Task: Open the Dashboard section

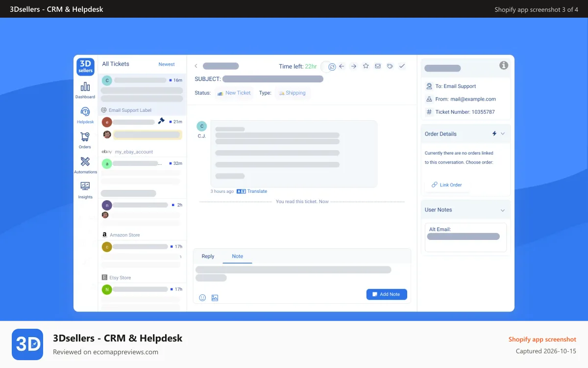Action: tap(85, 90)
